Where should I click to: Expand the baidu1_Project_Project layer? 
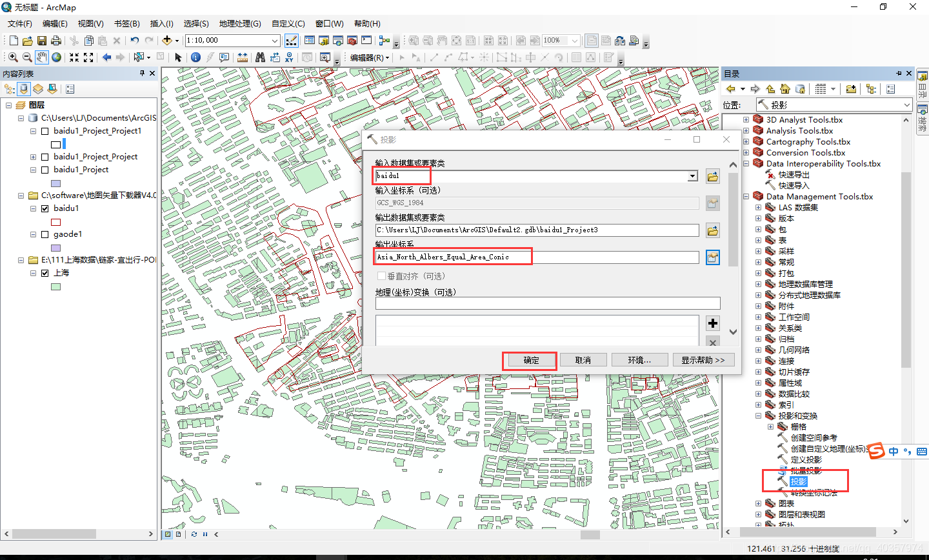33,157
